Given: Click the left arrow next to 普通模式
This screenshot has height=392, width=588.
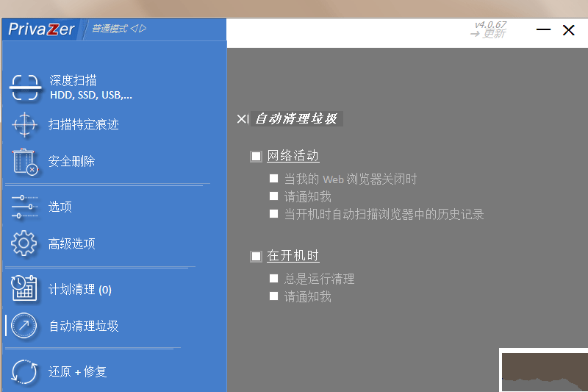Looking at the screenshot, I should (134, 29).
